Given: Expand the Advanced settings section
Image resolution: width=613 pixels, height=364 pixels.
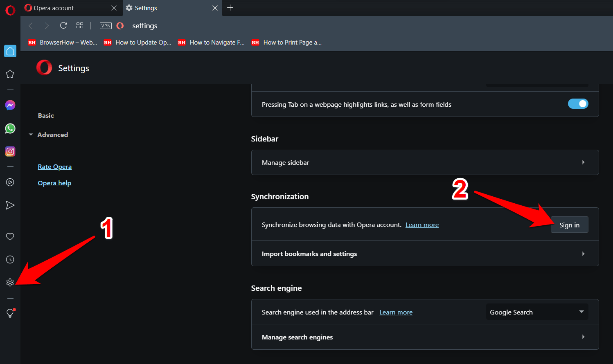Looking at the screenshot, I should 52,135.
